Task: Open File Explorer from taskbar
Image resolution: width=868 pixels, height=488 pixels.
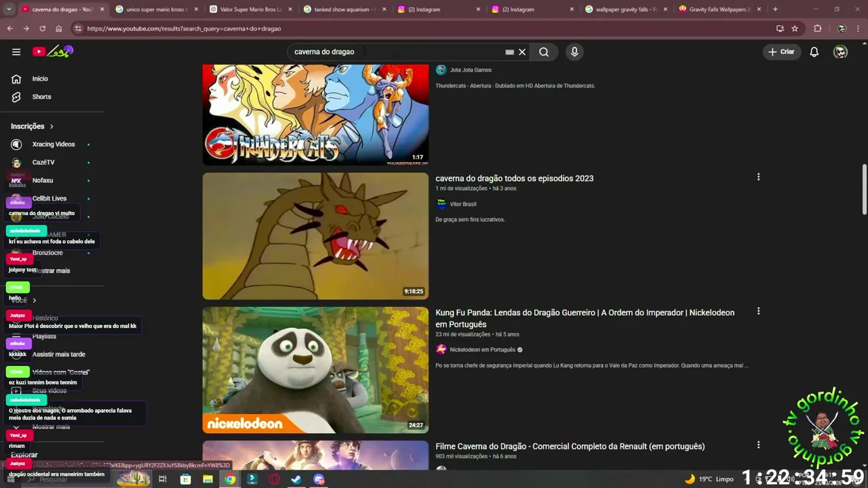Action: 208,479
